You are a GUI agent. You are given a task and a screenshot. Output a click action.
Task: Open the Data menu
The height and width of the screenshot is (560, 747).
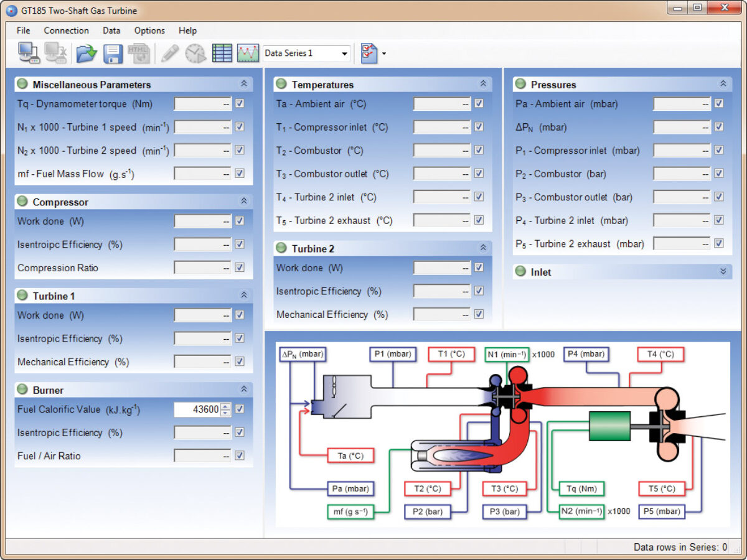111,30
